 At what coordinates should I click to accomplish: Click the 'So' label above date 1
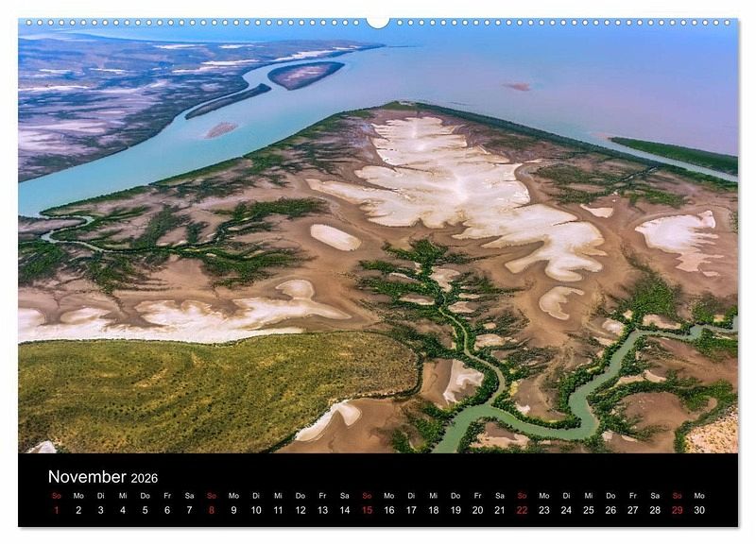(56, 495)
